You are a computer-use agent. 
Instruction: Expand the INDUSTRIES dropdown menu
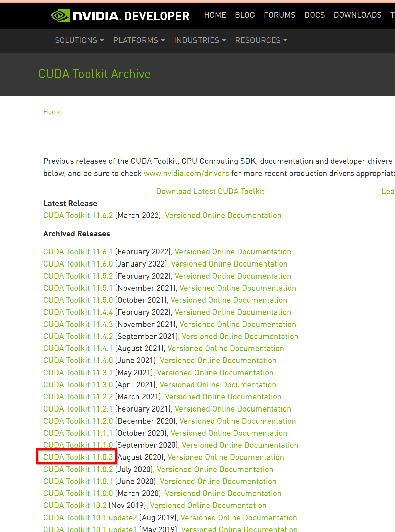tap(200, 40)
